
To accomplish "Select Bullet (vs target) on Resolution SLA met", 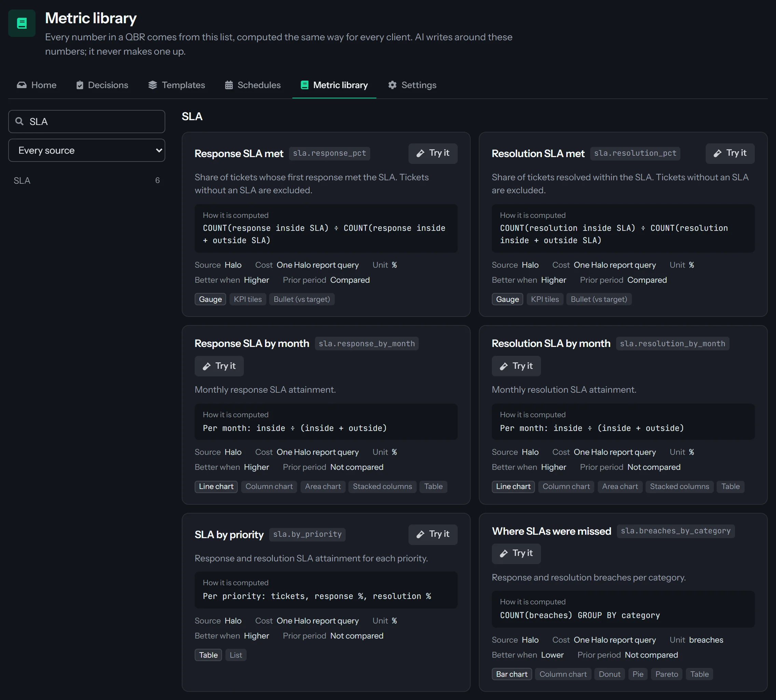I will coord(599,299).
